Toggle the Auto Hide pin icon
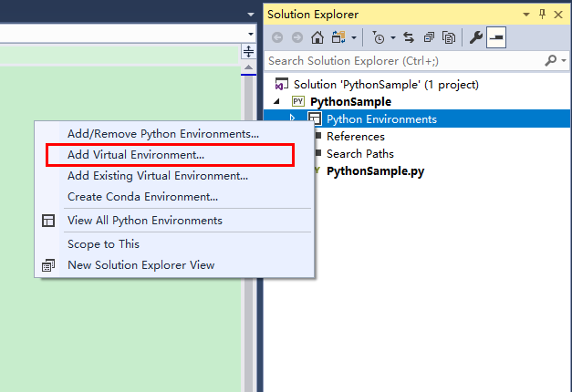The width and height of the screenshot is (572, 392). [x=542, y=15]
